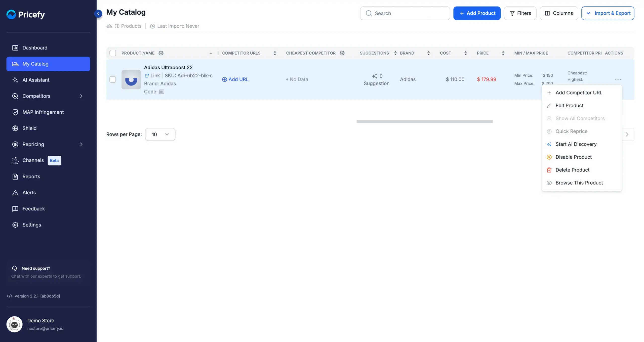Expand the Competitors submenu chevron

click(81, 96)
